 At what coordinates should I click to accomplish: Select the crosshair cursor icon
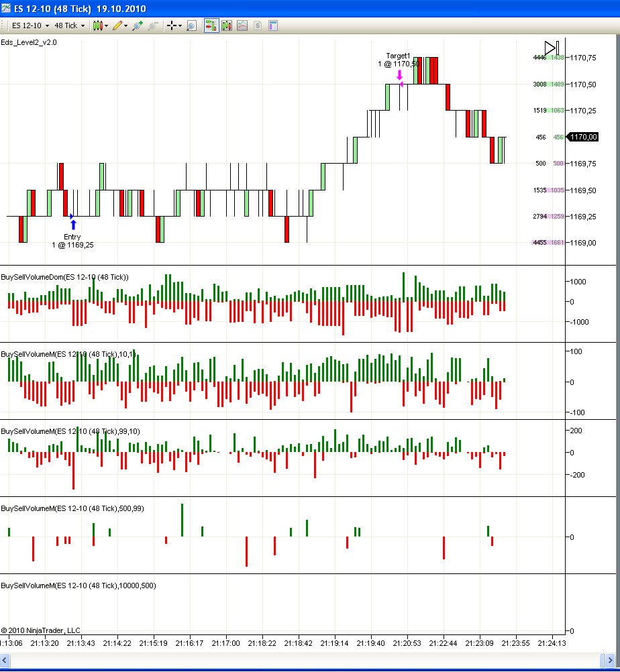tap(172, 26)
